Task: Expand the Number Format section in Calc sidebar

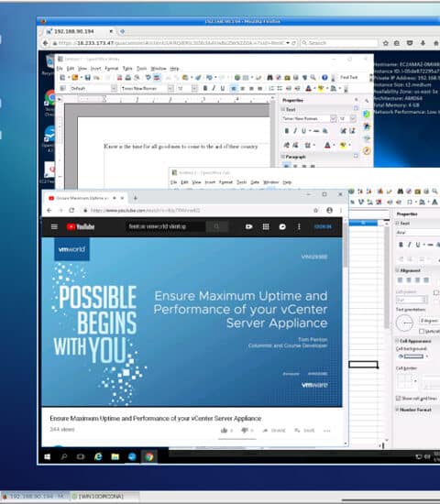Action: 397,410
